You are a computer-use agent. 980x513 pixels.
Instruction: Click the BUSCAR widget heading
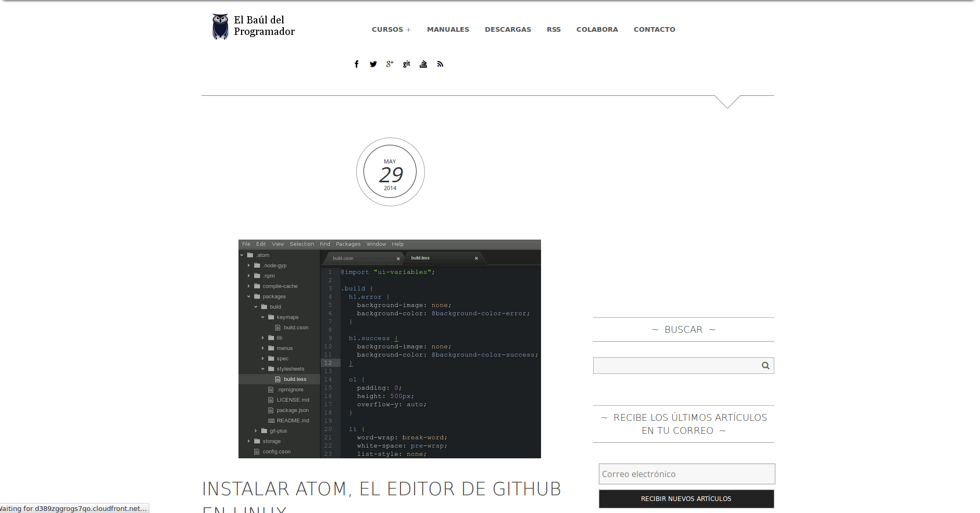click(x=683, y=330)
